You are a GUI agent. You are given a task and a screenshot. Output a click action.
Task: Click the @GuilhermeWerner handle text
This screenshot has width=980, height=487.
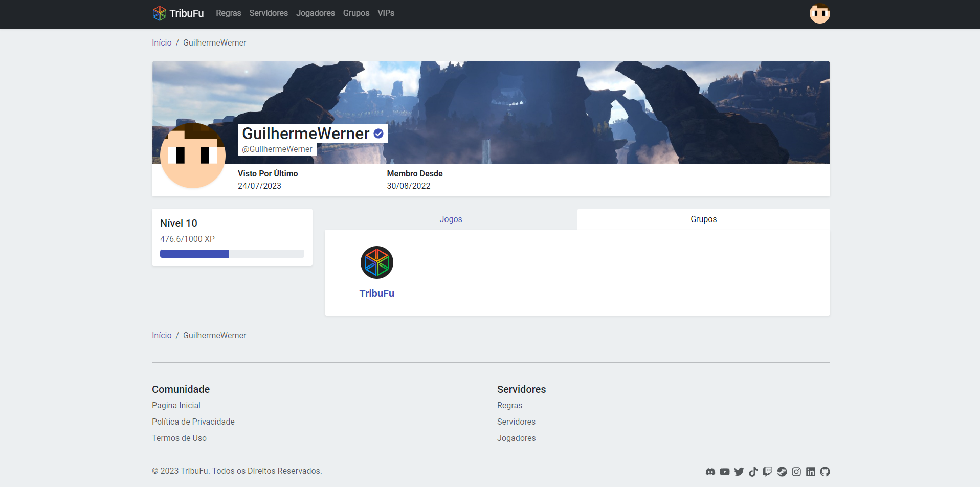point(277,149)
